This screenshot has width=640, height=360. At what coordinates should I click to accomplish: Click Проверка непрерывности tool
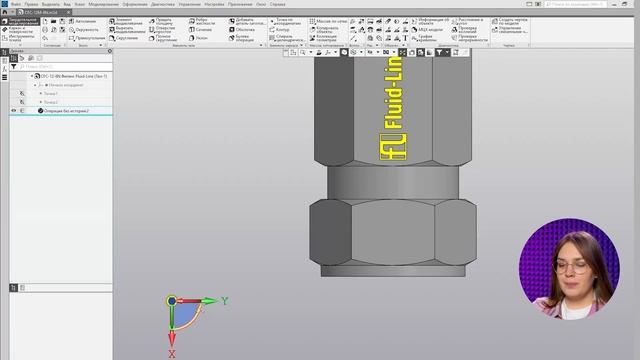(470, 38)
